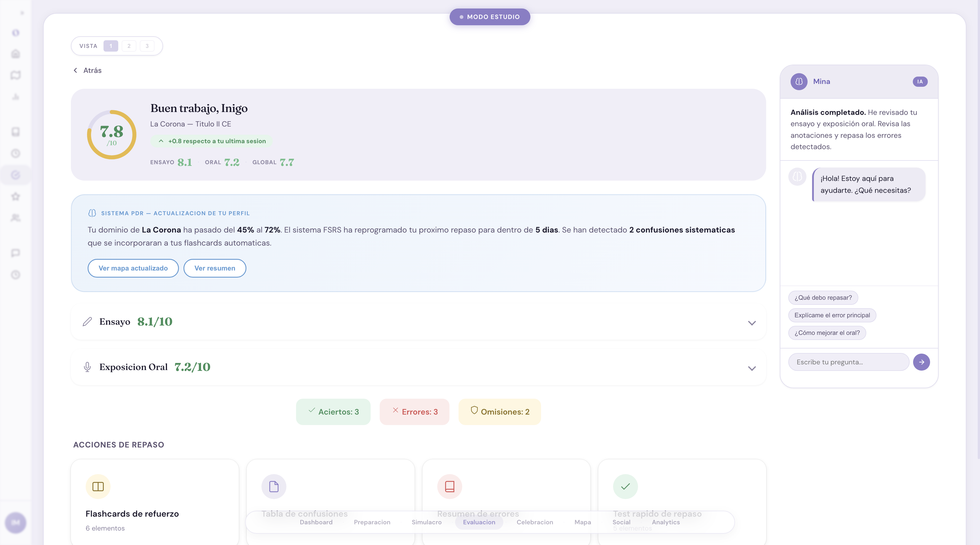The width and height of the screenshot is (980, 545).
Task: Click the Omisiones: 2 chip
Action: click(500, 411)
